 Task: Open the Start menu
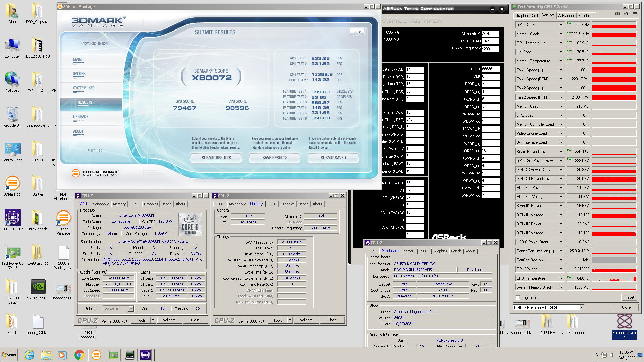pyautogui.click(x=9, y=355)
